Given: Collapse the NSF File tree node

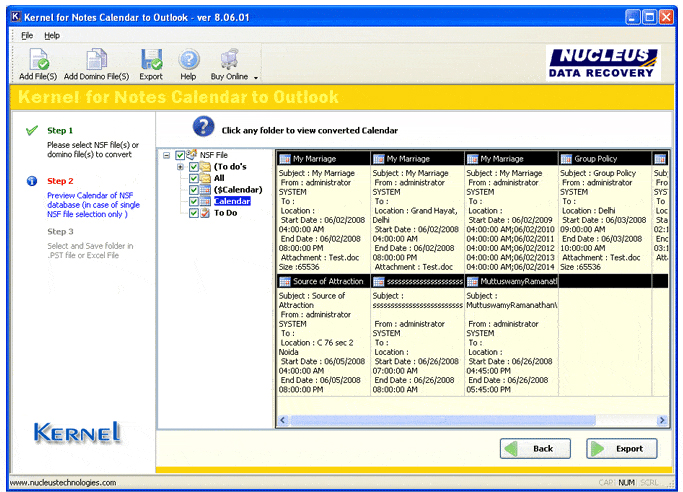Looking at the screenshot, I should click(166, 155).
